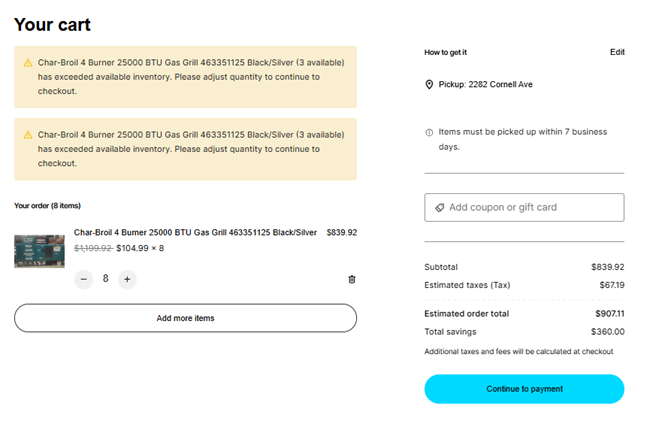Screen dimensions: 665x421
Task: Remove the grill using the trash icon
Action: pyautogui.click(x=351, y=279)
